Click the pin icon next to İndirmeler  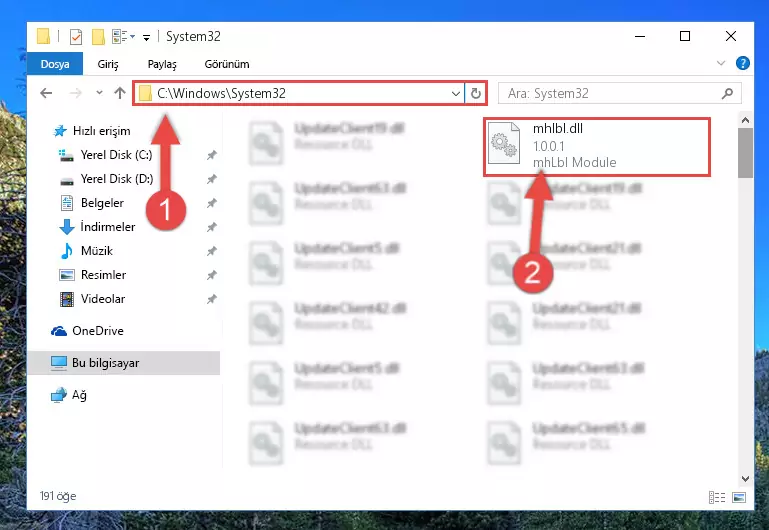coord(211,227)
